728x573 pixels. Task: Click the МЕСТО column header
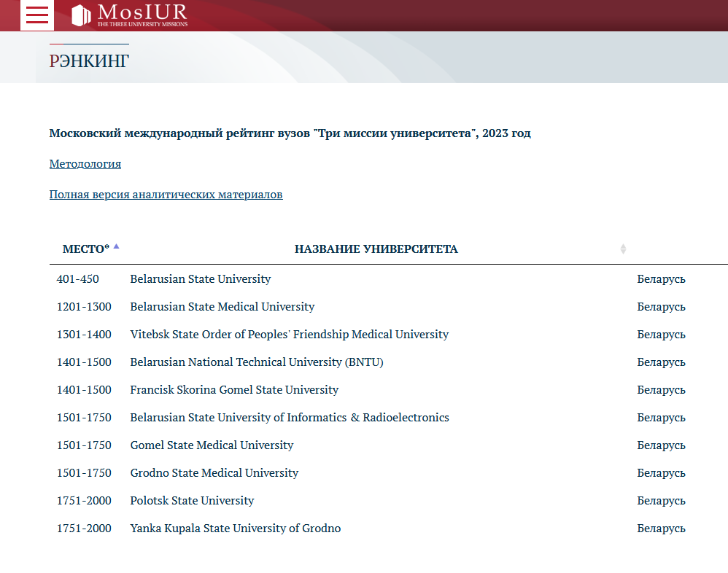(86, 249)
